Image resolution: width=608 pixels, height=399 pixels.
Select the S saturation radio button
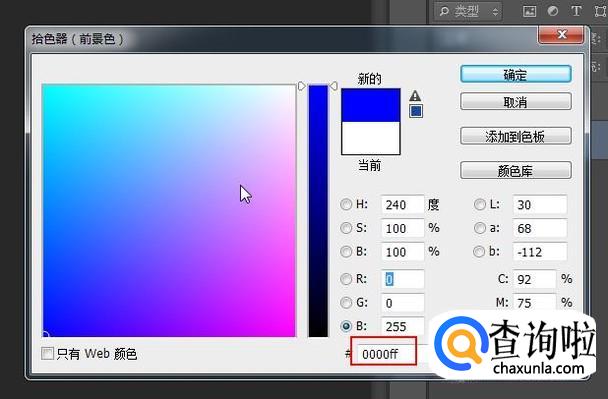346,228
